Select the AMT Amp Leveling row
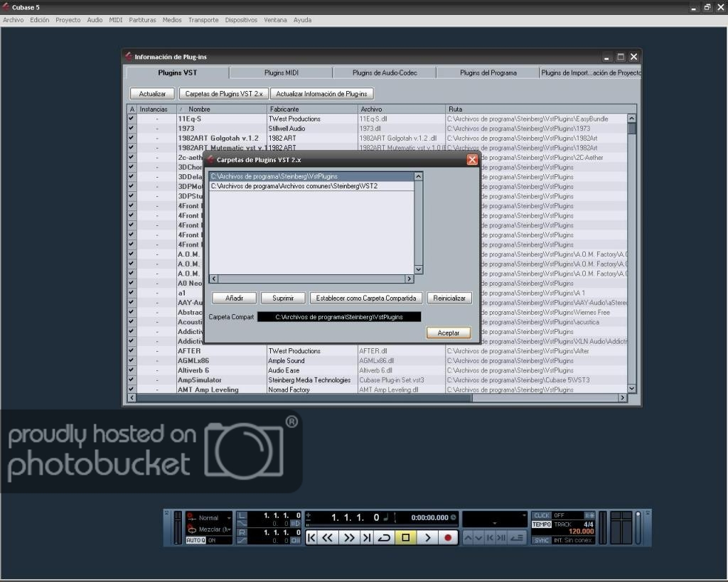The width and height of the screenshot is (728, 582). coord(377,389)
